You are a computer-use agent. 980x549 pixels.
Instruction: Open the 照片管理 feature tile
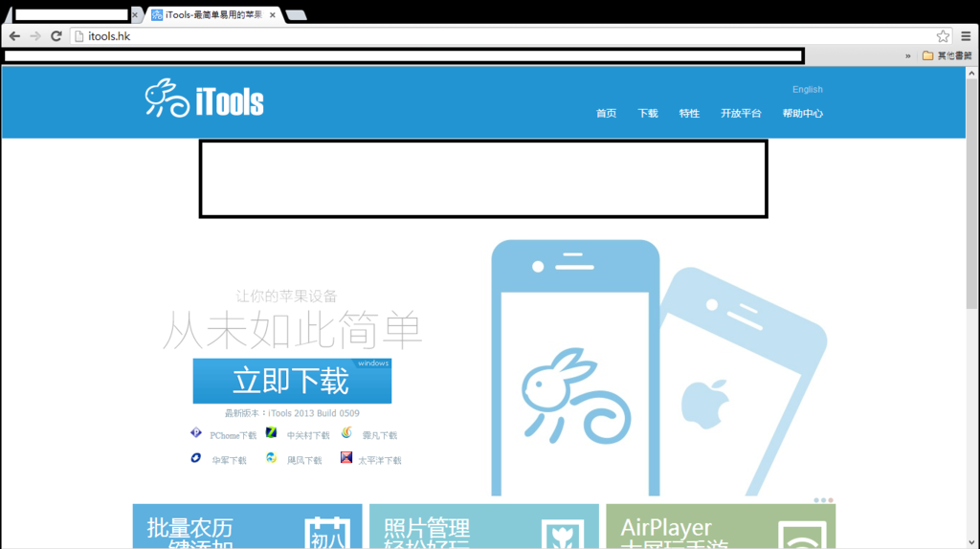point(483,526)
